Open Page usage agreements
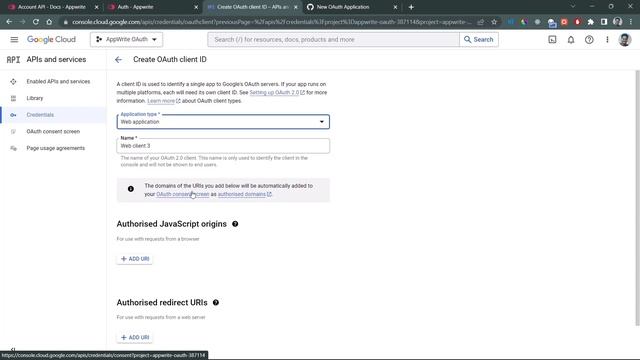640x360 pixels. click(x=56, y=148)
